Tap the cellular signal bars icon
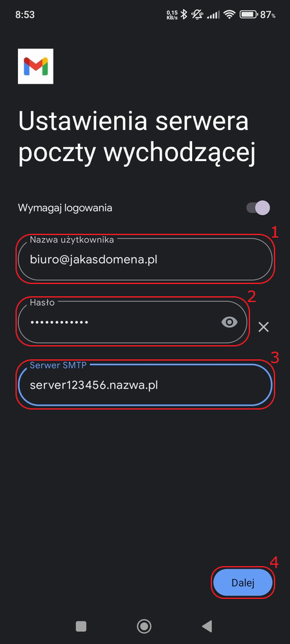This screenshot has width=290, height=644. tap(213, 15)
